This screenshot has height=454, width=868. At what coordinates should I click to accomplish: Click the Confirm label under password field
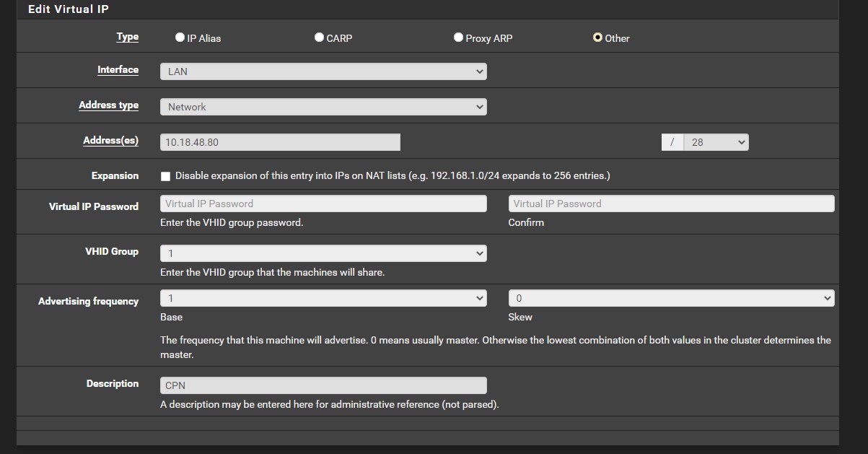pos(526,222)
